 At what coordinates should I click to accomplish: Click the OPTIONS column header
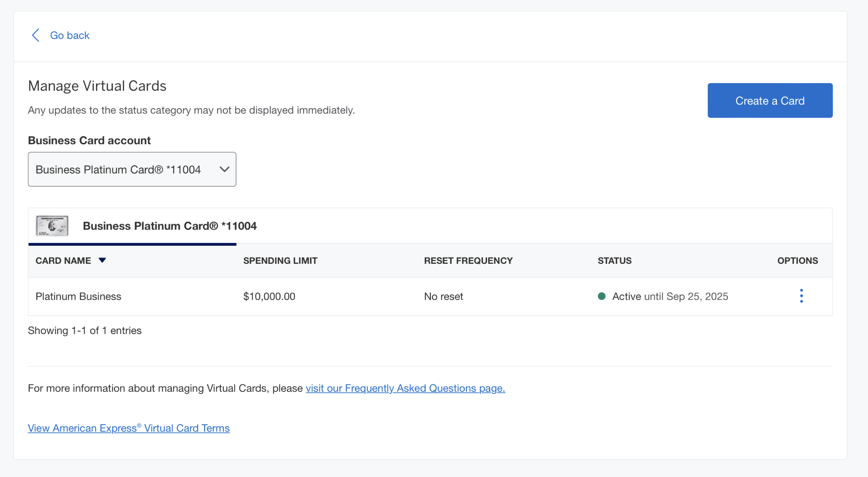(x=797, y=261)
